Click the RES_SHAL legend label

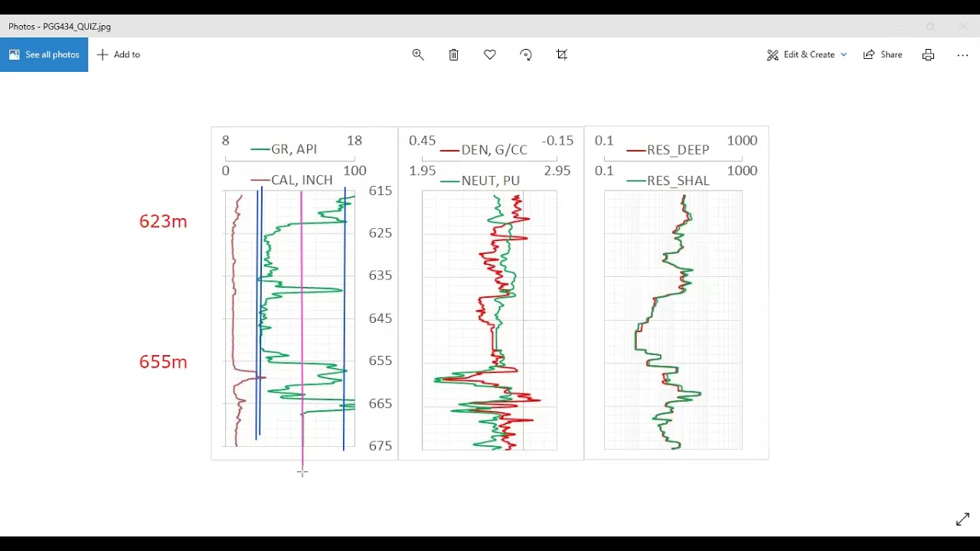tap(678, 181)
